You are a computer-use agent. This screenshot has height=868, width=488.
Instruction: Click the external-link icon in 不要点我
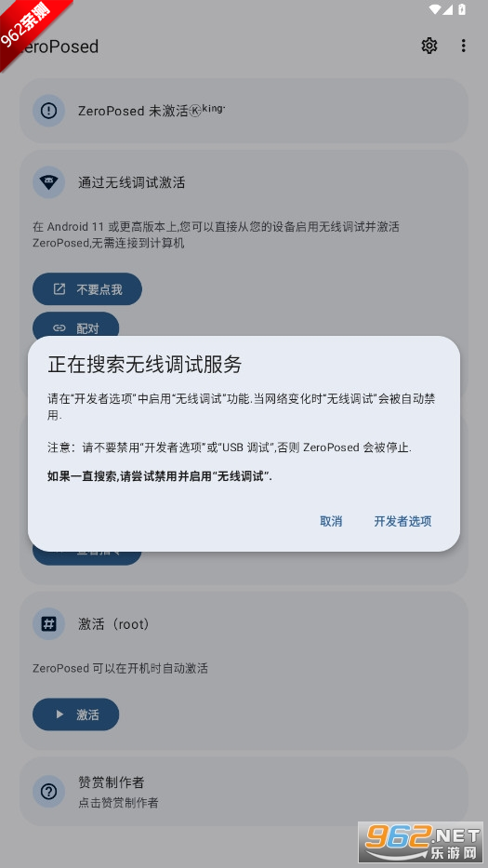(x=59, y=289)
